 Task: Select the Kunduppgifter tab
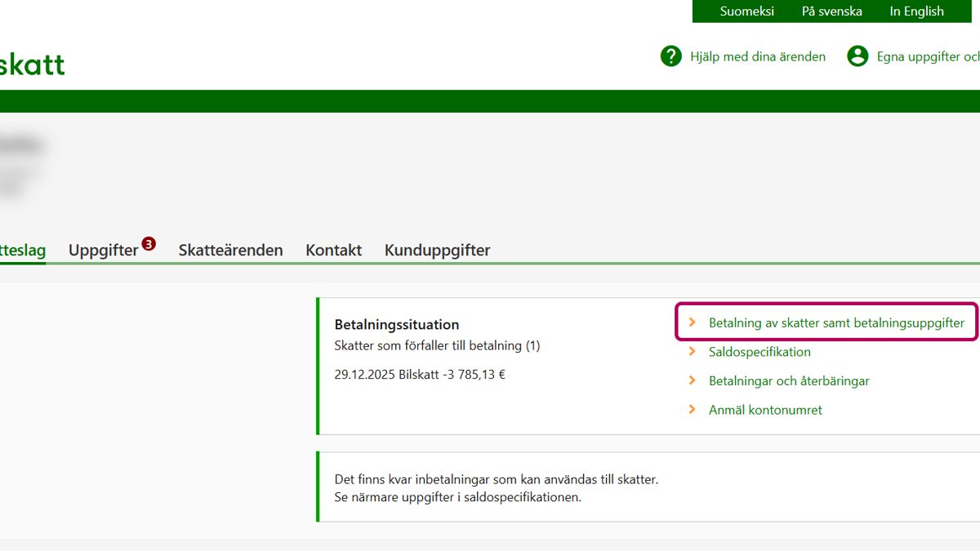(437, 251)
